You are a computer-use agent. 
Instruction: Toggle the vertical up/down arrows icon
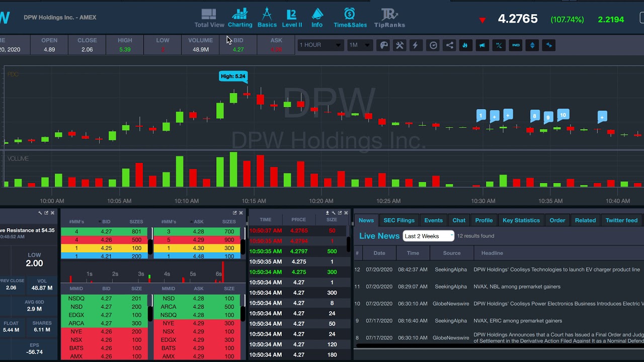(532, 45)
